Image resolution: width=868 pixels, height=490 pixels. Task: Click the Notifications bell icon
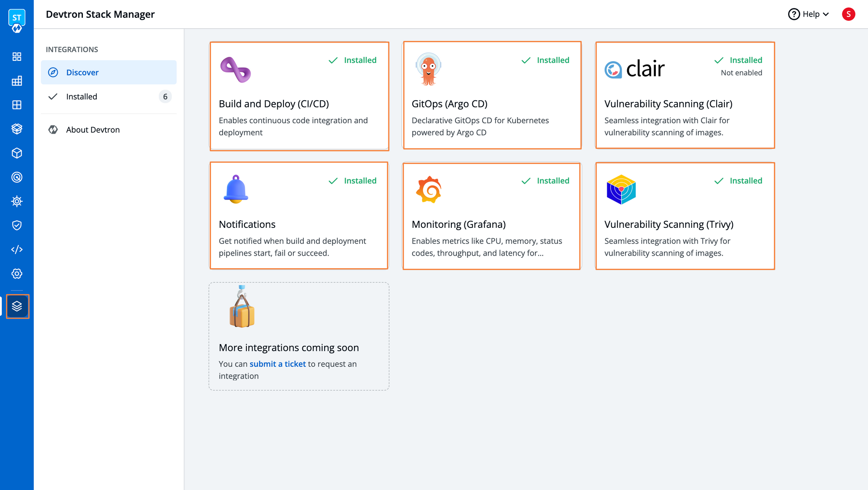[x=236, y=189]
